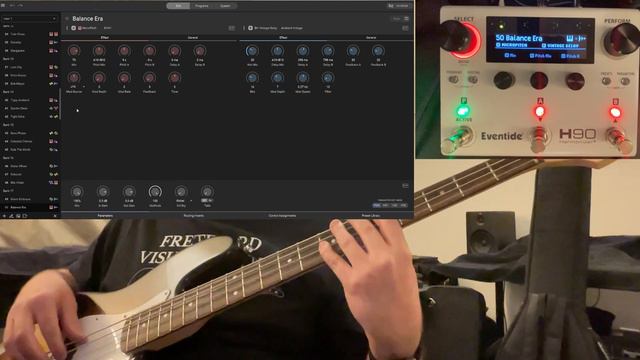Click the MicroPitch Delay B knob
The image size is (640, 360).
pos(200,51)
